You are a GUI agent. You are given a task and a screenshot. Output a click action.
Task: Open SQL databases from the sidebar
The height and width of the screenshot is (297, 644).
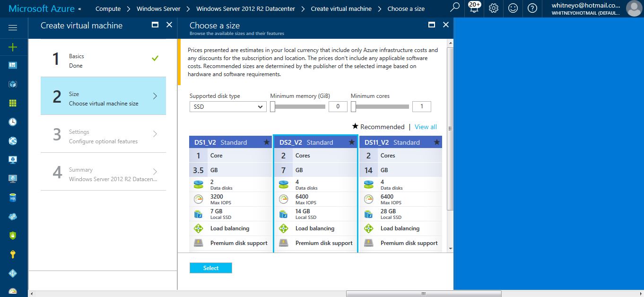(13, 198)
